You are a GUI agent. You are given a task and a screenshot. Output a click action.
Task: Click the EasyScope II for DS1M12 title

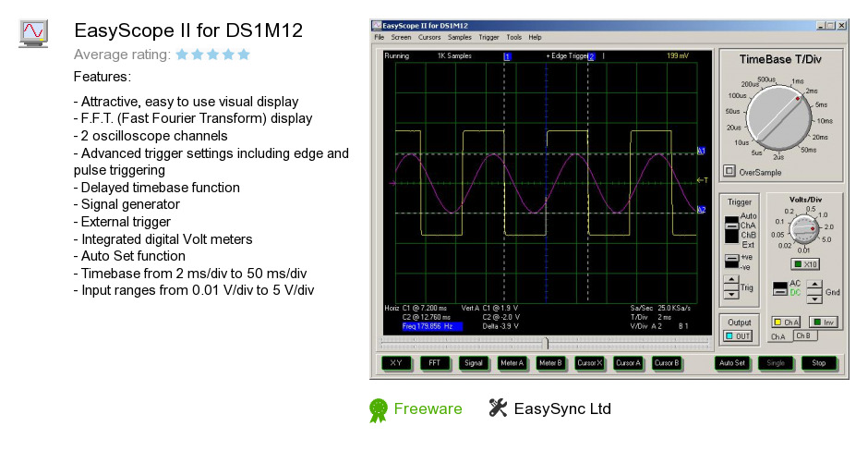click(188, 30)
